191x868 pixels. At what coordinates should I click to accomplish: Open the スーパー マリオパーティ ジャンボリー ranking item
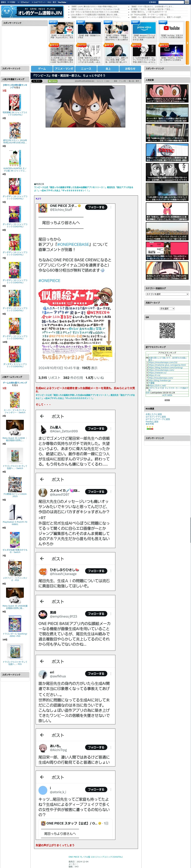[x=15, y=402]
